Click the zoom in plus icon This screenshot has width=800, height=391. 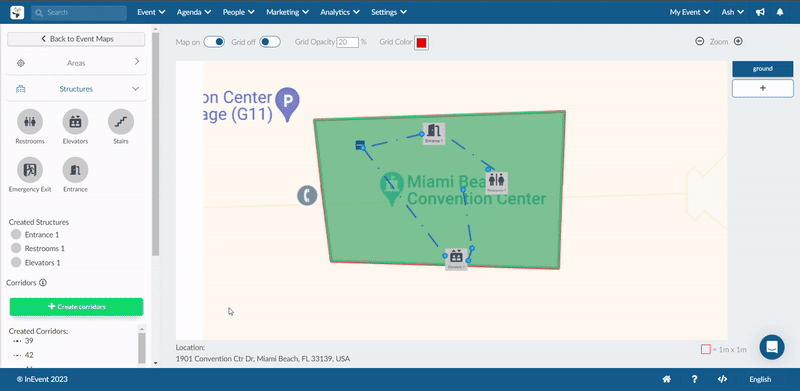[x=738, y=41]
